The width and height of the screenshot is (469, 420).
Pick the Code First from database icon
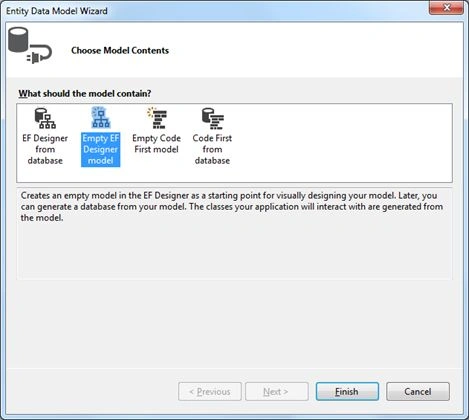pos(213,118)
